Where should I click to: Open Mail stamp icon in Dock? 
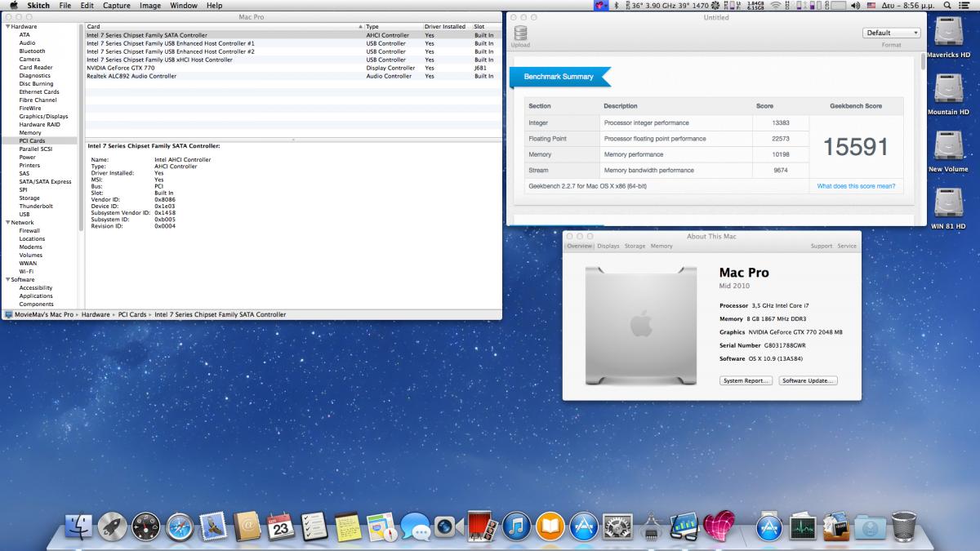213,527
